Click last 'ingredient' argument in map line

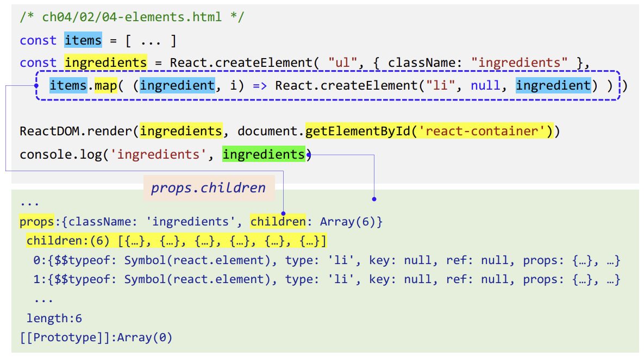coord(553,85)
